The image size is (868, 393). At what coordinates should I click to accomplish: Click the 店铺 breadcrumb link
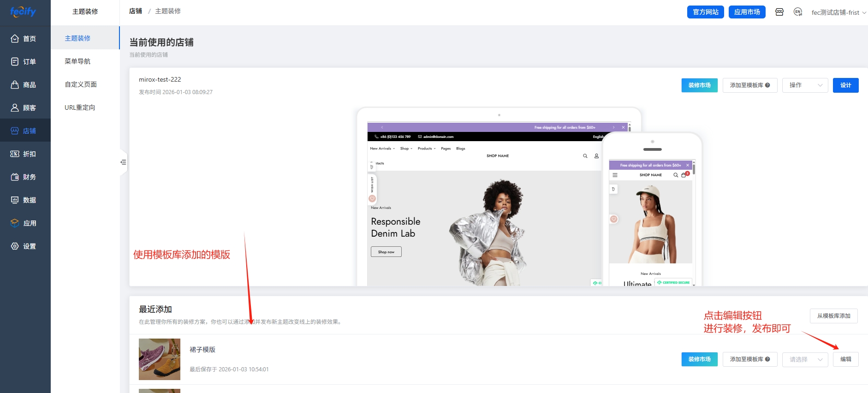tap(136, 11)
